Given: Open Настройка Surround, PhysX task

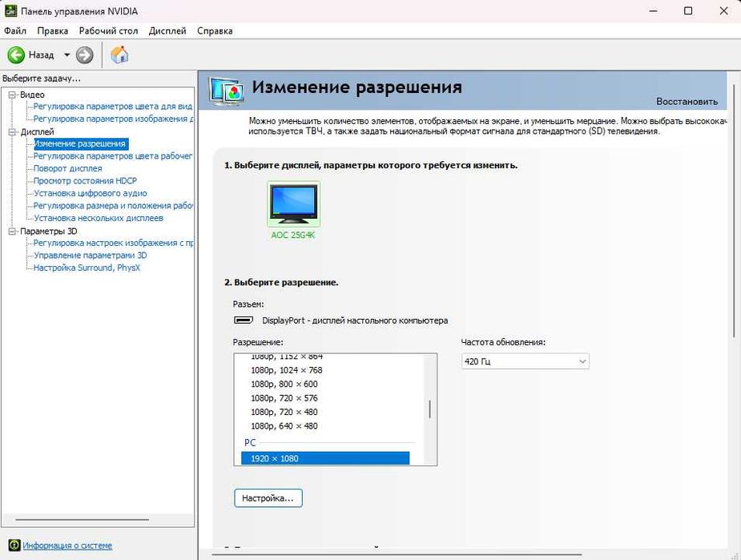Looking at the screenshot, I should (87, 268).
